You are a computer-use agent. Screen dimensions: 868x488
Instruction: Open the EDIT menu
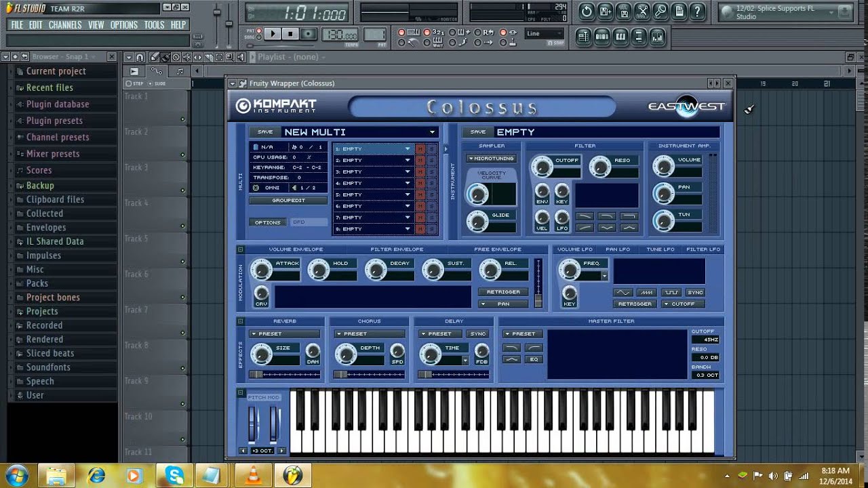(36, 25)
